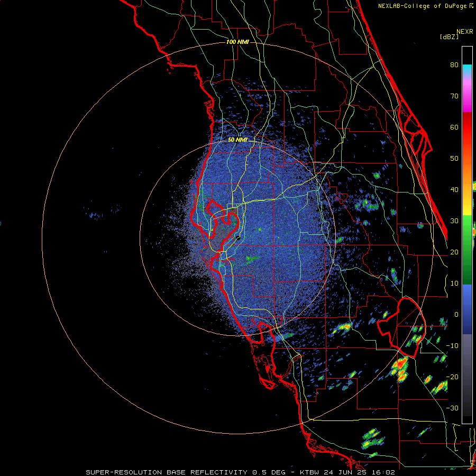Click the NEXLAB-College of DuPage title text

coord(423,6)
